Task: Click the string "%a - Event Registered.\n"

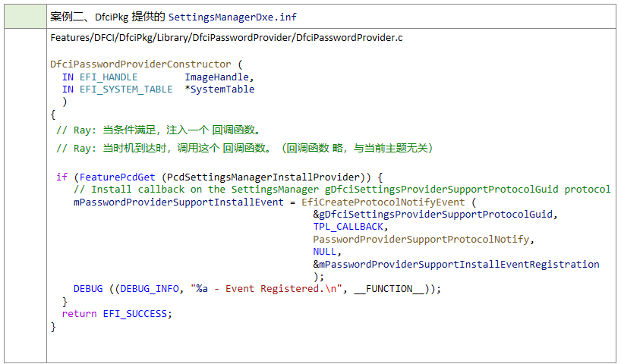Action: pyautogui.click(x=266, y=289)
